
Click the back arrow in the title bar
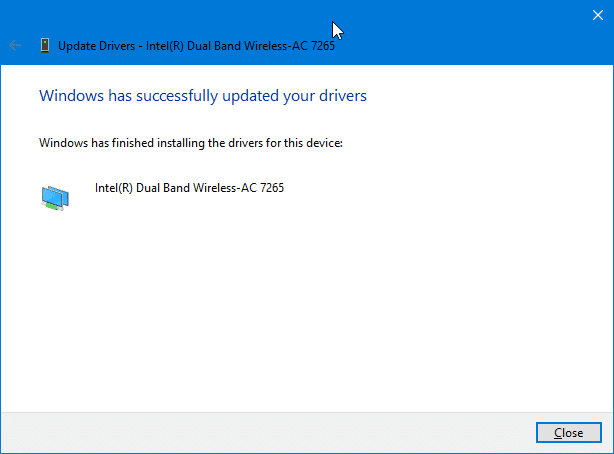[15, 45]
